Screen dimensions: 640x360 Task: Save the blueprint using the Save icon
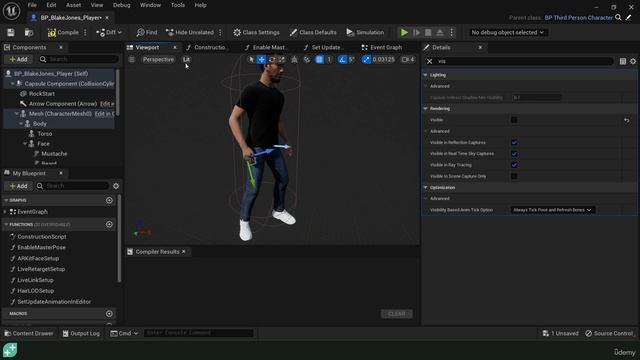11,32
